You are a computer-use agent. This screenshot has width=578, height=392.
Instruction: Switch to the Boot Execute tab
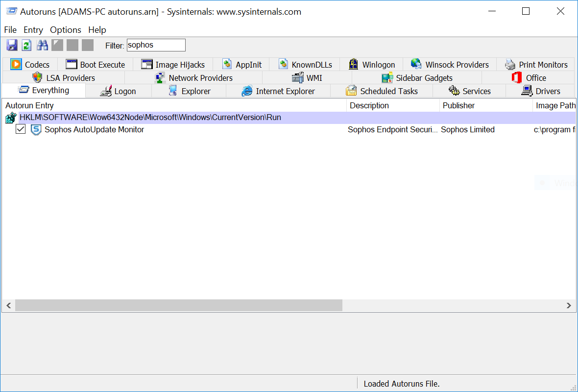[x=95, y=65]
